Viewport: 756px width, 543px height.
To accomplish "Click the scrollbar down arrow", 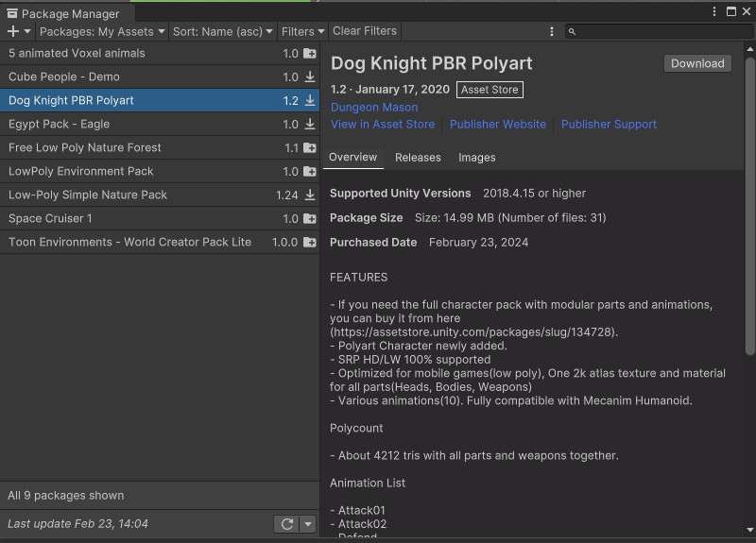I will (x=749, y=530).
